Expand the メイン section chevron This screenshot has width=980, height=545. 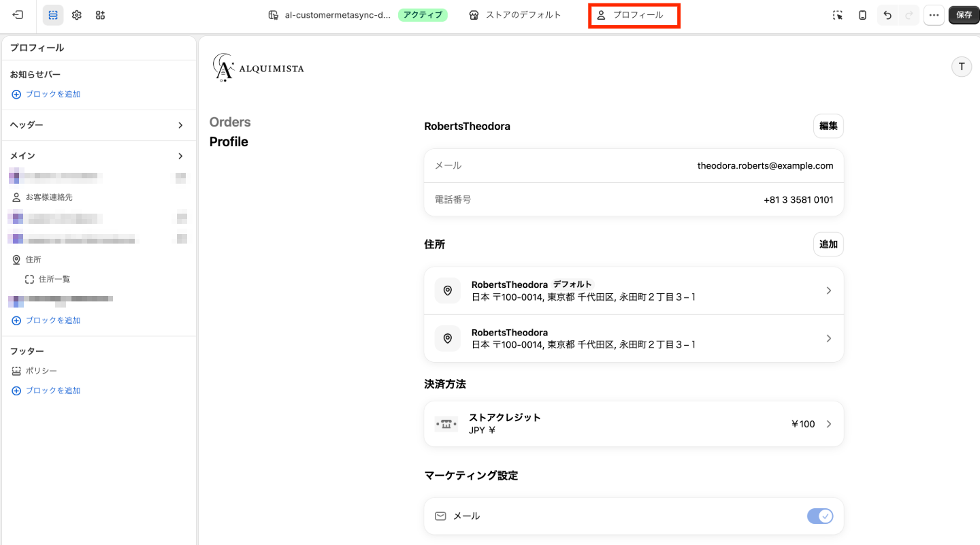[x=180, y=156]
